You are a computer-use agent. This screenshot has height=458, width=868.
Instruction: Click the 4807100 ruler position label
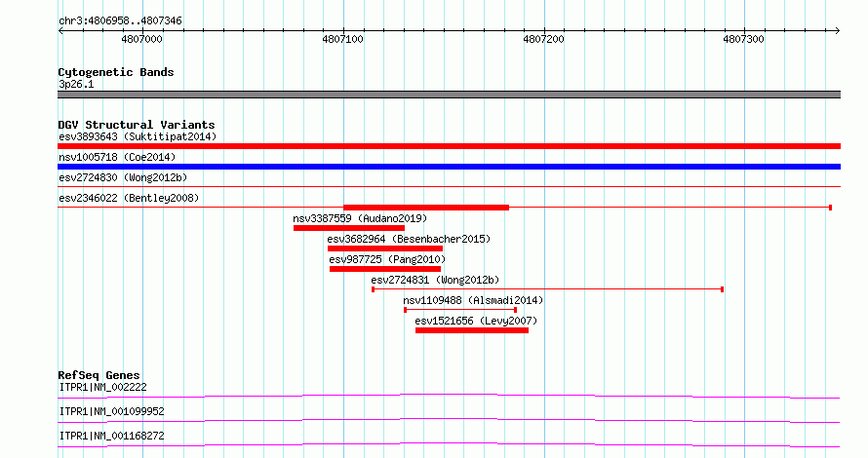[342, 39]
